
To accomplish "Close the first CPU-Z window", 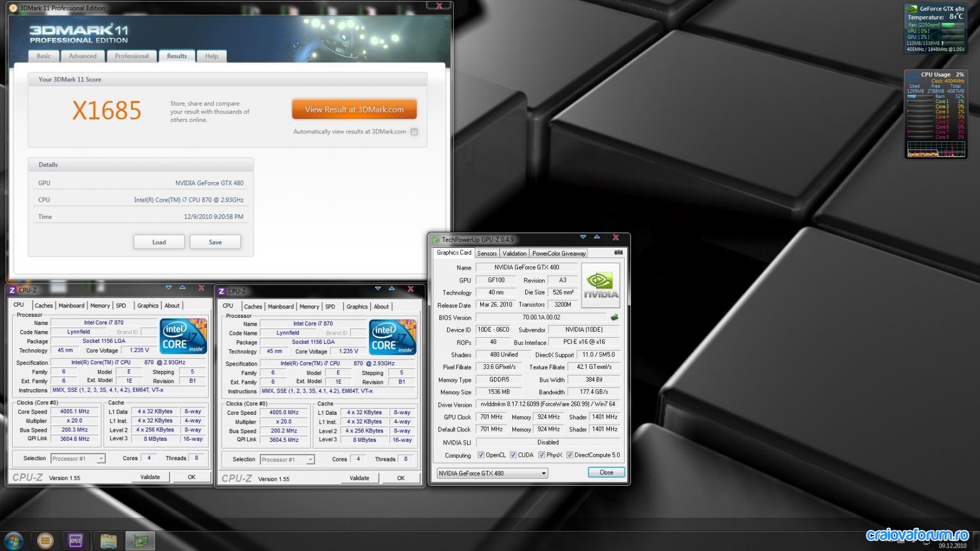I will [x=201, y=288].
